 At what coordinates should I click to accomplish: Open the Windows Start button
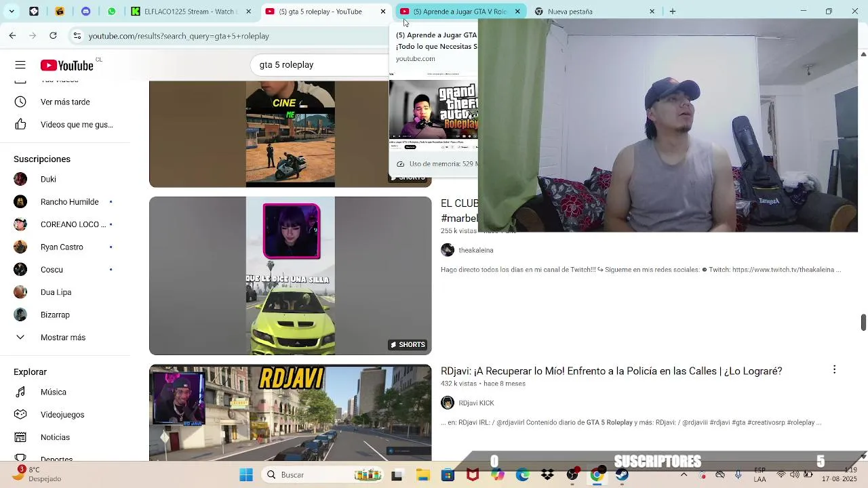point(246,475)
